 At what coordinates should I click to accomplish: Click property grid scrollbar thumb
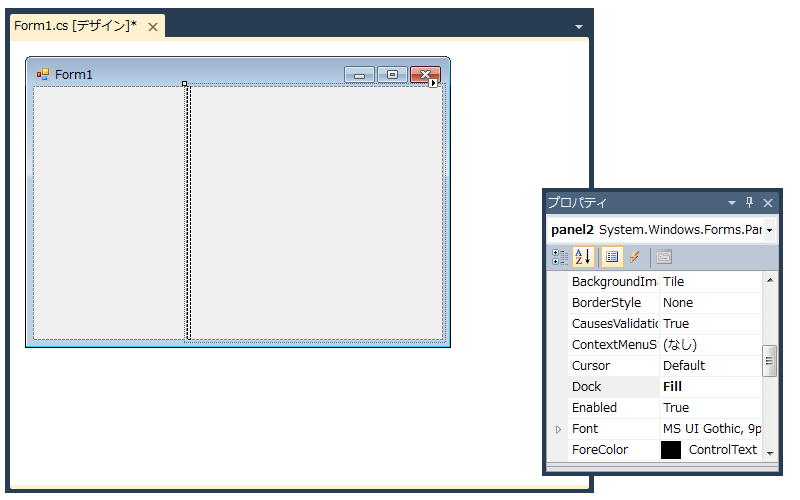769,361
